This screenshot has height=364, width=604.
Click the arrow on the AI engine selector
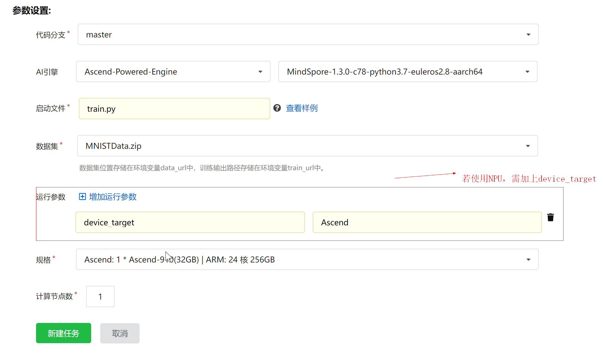(260, 72)
